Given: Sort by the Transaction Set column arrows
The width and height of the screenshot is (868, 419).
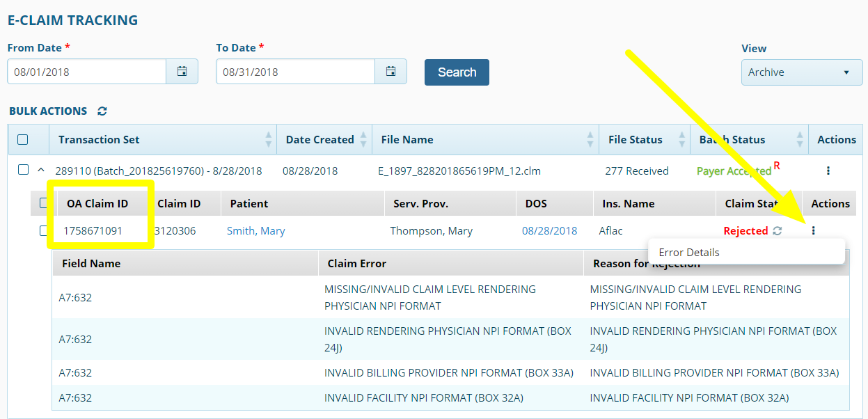Looking at the screenshot, I should tap(269, 140).
